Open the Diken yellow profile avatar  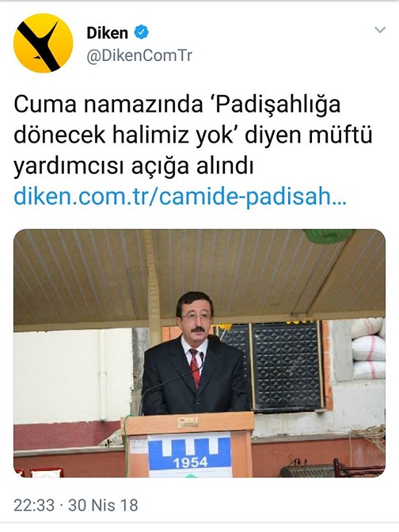[x=43, y=43]
